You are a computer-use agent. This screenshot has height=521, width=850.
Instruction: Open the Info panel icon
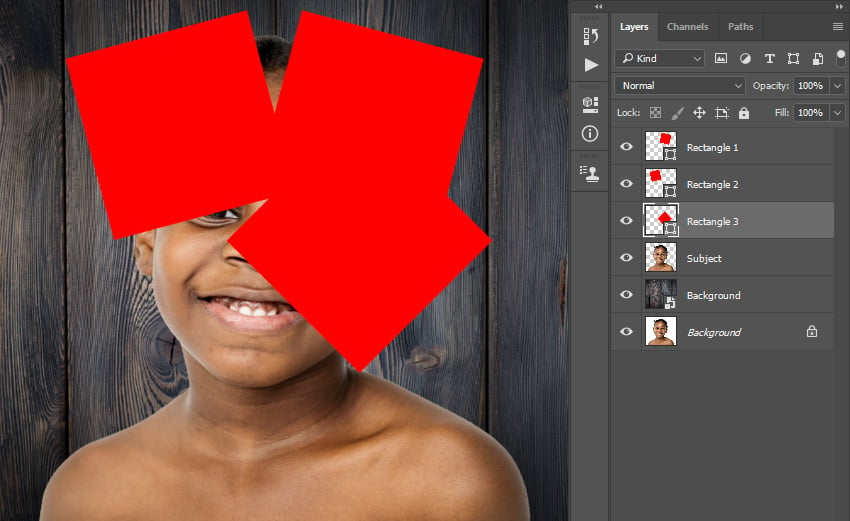point(590,133)
